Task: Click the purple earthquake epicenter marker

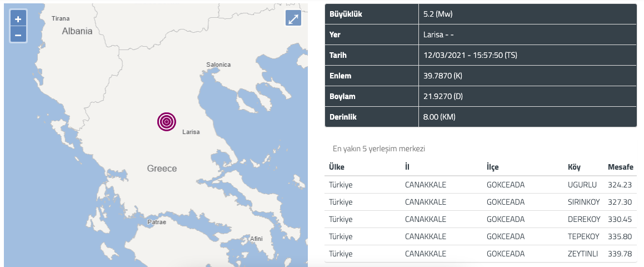Action: [166, 121]
